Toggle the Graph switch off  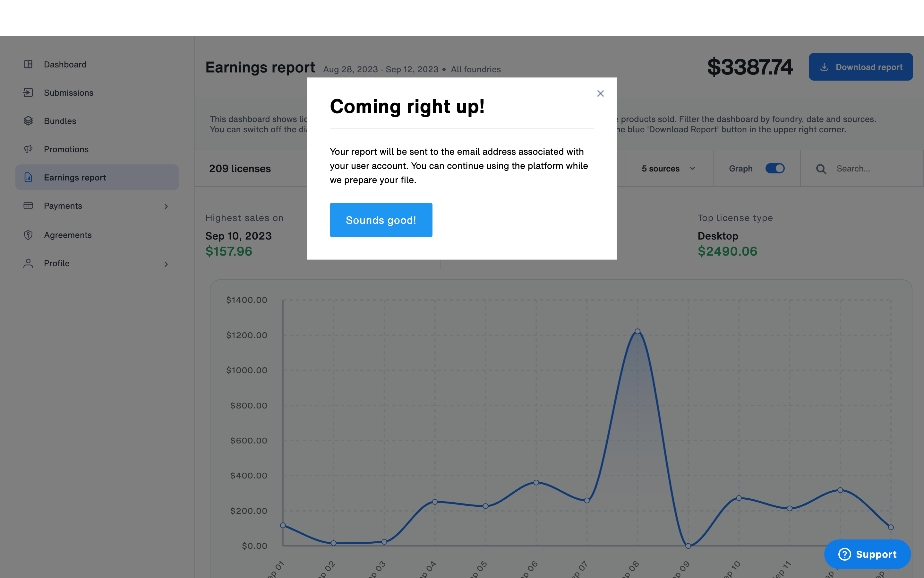click(775, 169)
